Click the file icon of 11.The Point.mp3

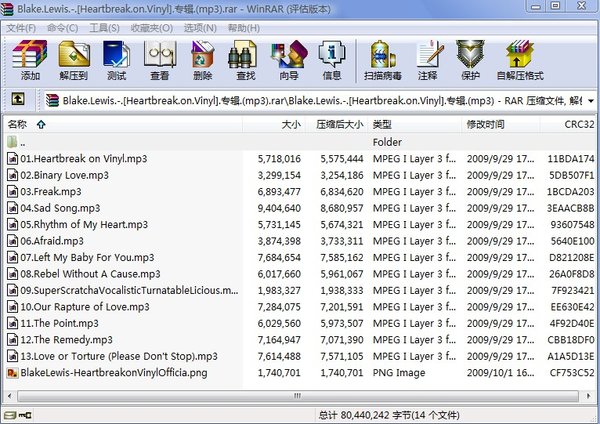point(13,323)
